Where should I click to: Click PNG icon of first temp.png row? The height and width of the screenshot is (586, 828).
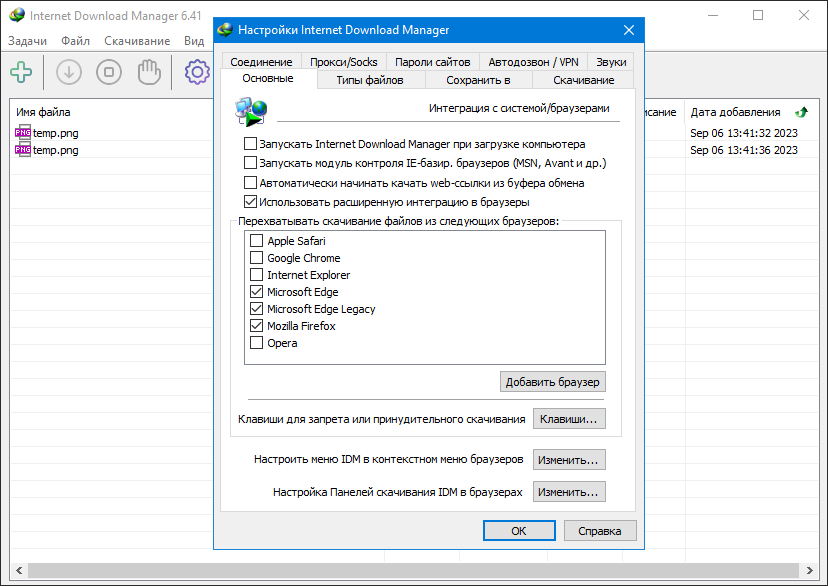click(x=23, y=133)
